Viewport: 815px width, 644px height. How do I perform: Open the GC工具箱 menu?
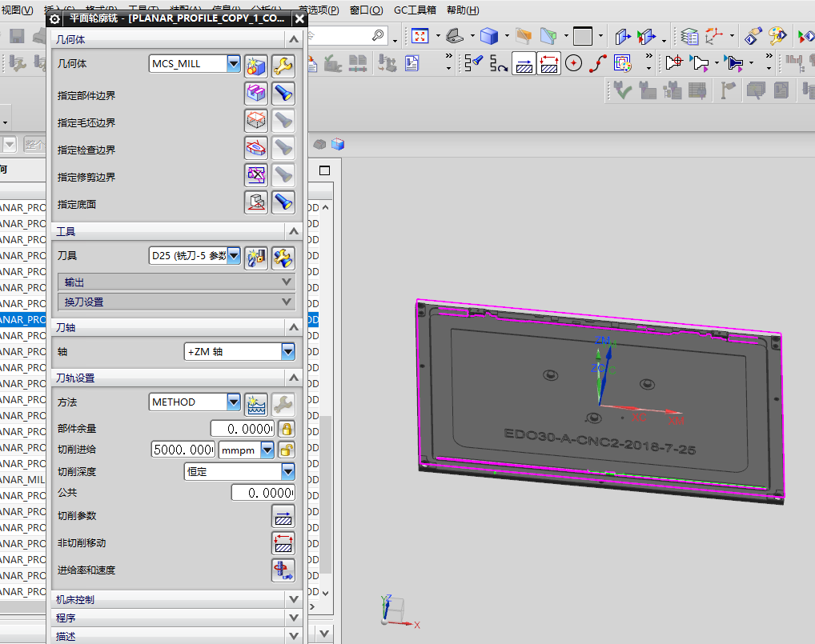pos(415,10)
